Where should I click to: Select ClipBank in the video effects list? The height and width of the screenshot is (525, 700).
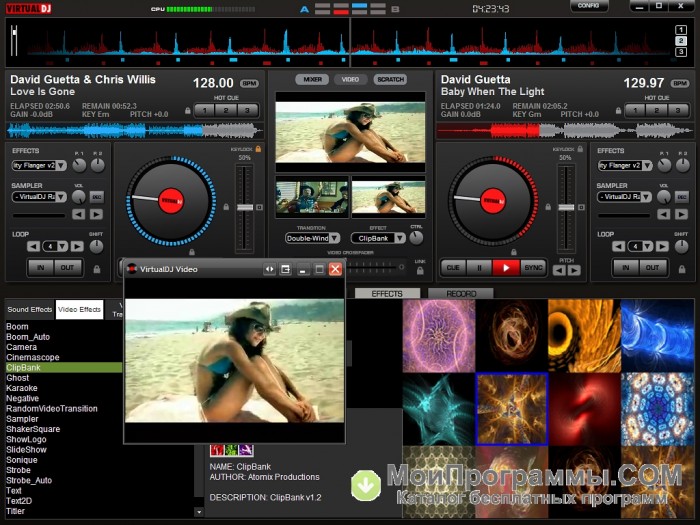pyautogui.click(x=63, y=367)
